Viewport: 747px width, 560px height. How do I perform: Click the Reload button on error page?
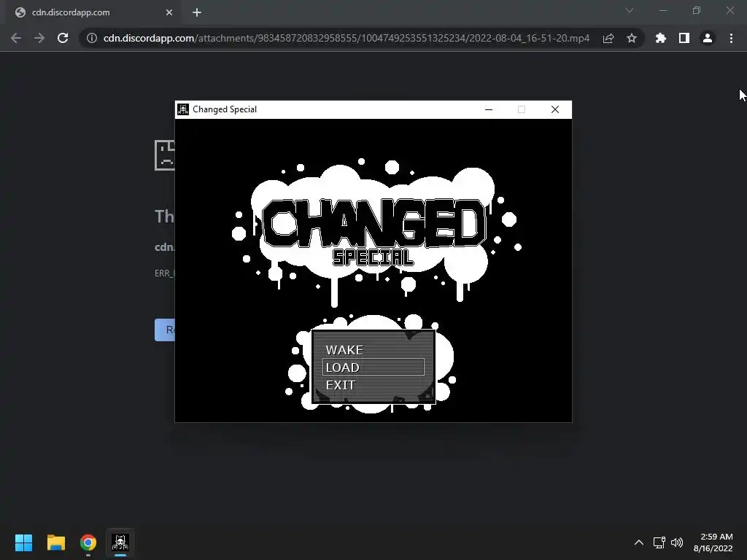(165, 330)
